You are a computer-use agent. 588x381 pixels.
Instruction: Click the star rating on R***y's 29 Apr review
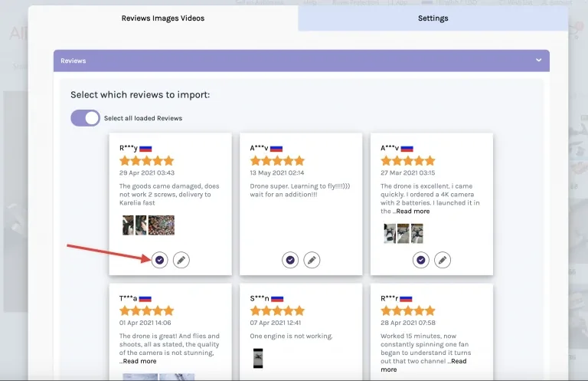[x=147, y=161]
